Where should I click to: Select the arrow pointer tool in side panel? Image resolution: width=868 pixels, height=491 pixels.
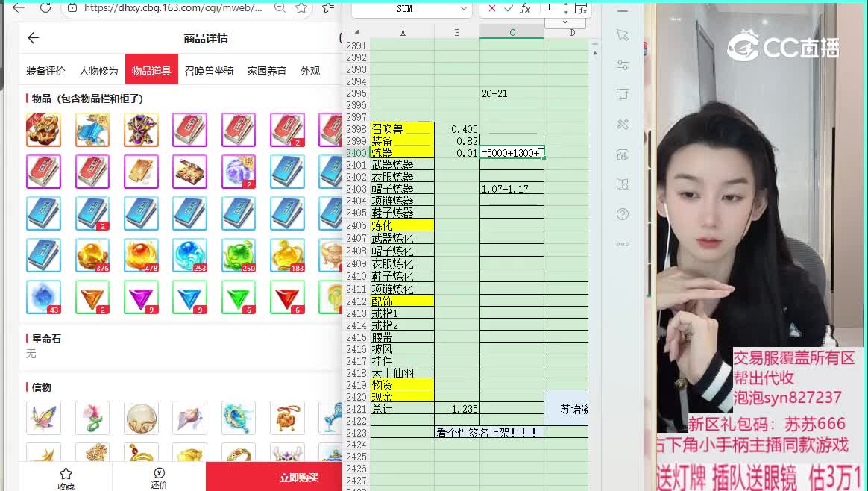click(x=622, y=36)
